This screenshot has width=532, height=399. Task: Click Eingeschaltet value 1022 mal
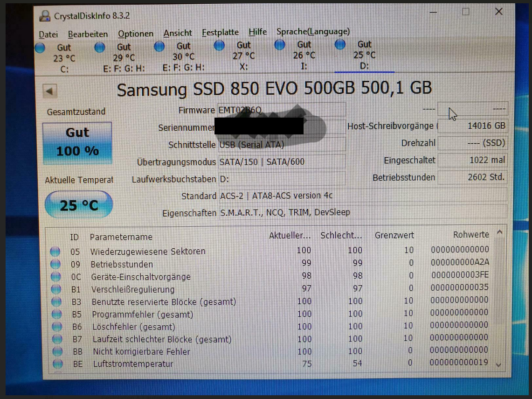pos(472,160)
